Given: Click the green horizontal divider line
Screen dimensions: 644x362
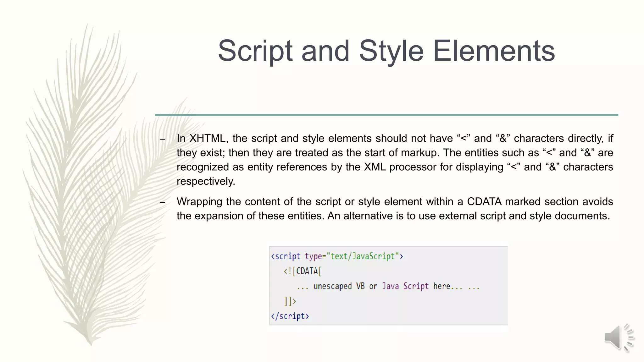Looking at the screenshot, I should point(386,115).
